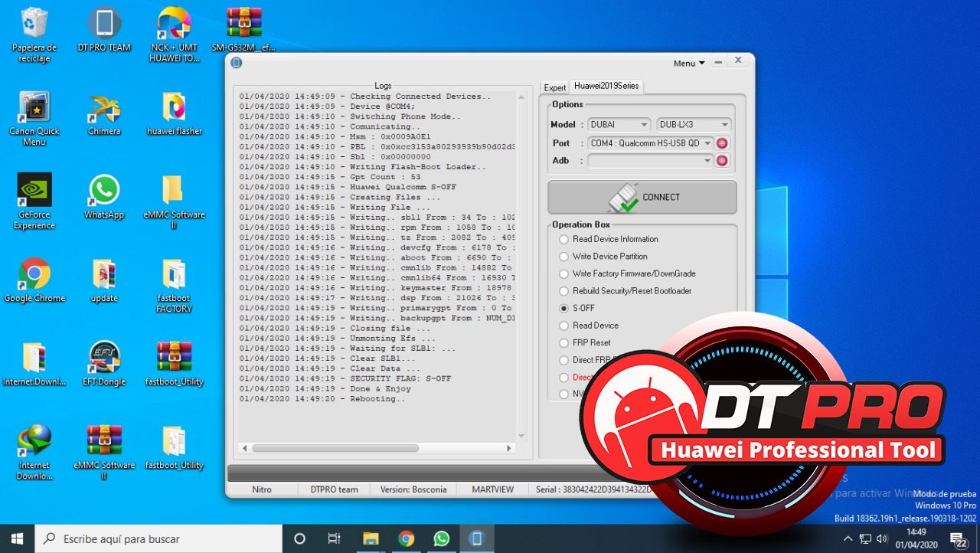Open WhatsApp from the taskbar
Image resolution: width=980 pixels, height=553 pixels.
point(441,538)
